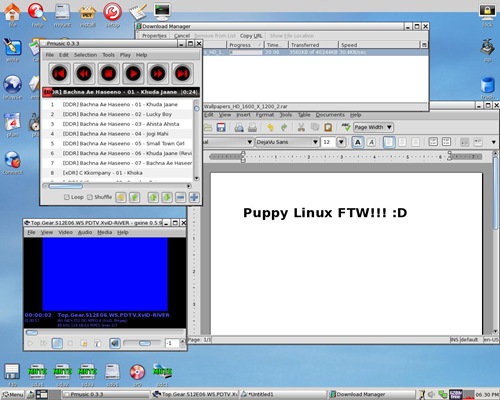Skip to previous track in Pmusic
The width and height of the screenshot is (500, 400).
point(59,73)
